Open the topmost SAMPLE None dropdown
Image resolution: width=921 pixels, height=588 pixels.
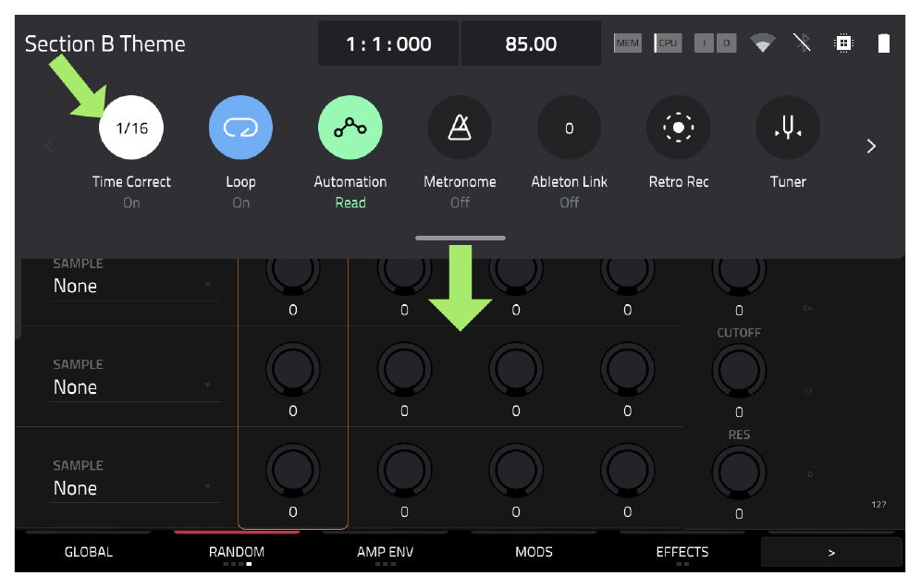[x=135, y=286]
